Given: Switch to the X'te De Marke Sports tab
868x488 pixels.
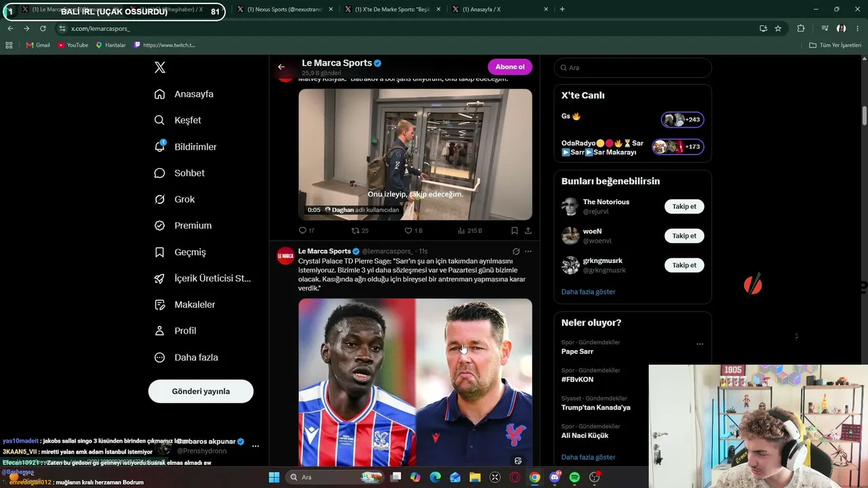Looking at the screenshot, I should pyautogui.click(x=392, y=9).
